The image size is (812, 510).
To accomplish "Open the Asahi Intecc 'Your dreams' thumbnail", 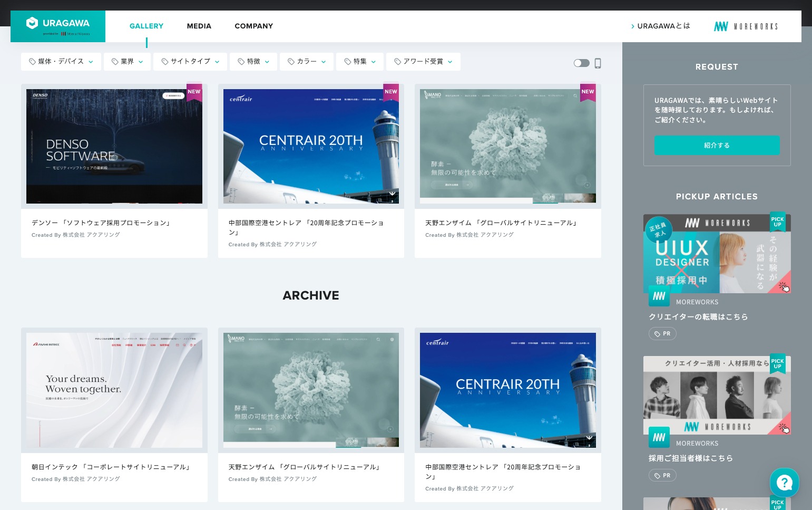I will [114, 390].
